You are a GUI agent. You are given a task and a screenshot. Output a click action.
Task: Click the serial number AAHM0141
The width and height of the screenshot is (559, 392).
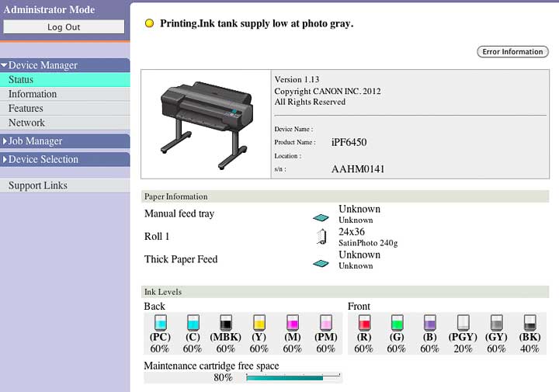coord(358,169)
